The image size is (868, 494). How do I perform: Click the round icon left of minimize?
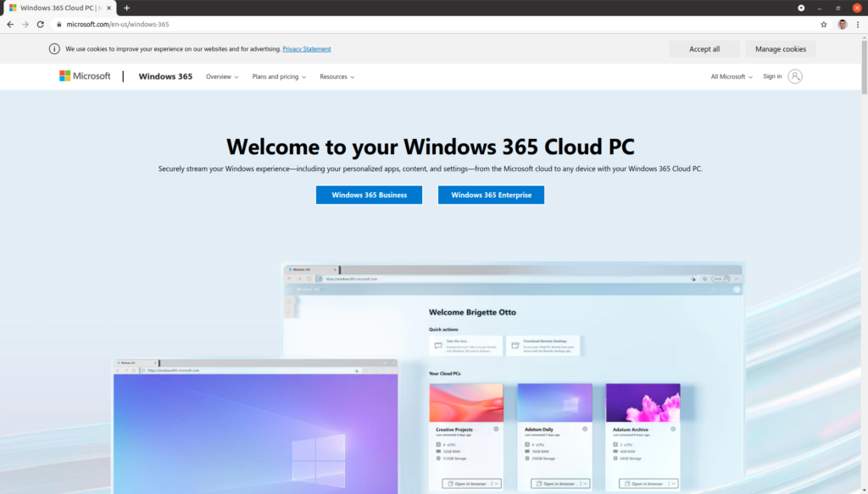pos(801,8)
